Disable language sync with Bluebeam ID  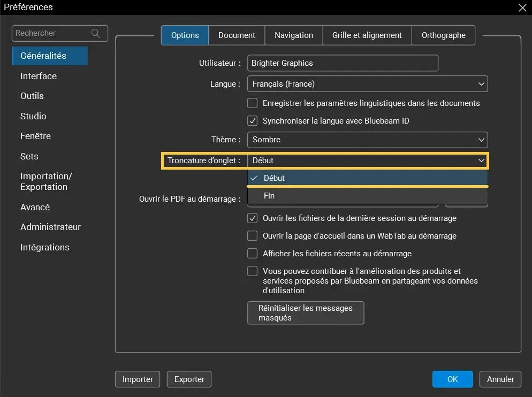252,120
